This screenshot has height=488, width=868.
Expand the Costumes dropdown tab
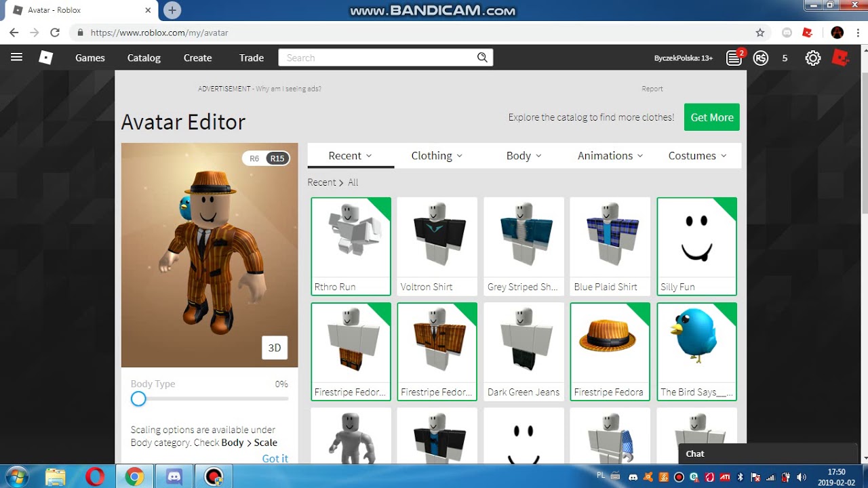(698, 156)
